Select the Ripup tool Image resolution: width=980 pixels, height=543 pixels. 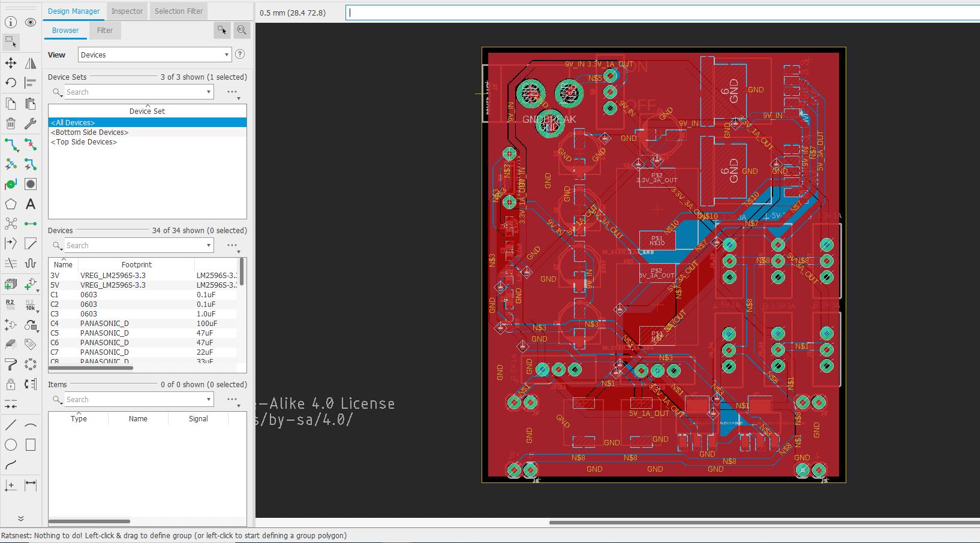tap(30, 144)
